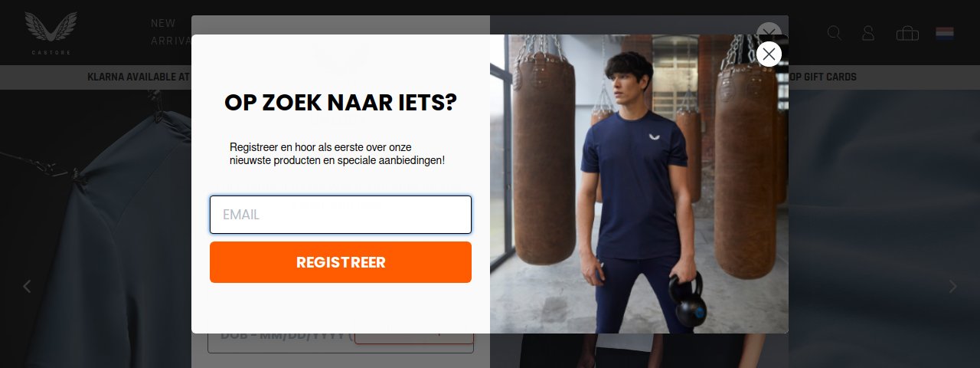980x368 pixels.
Task: Show previous carousel slide arrow
Action: coord(27,286)
